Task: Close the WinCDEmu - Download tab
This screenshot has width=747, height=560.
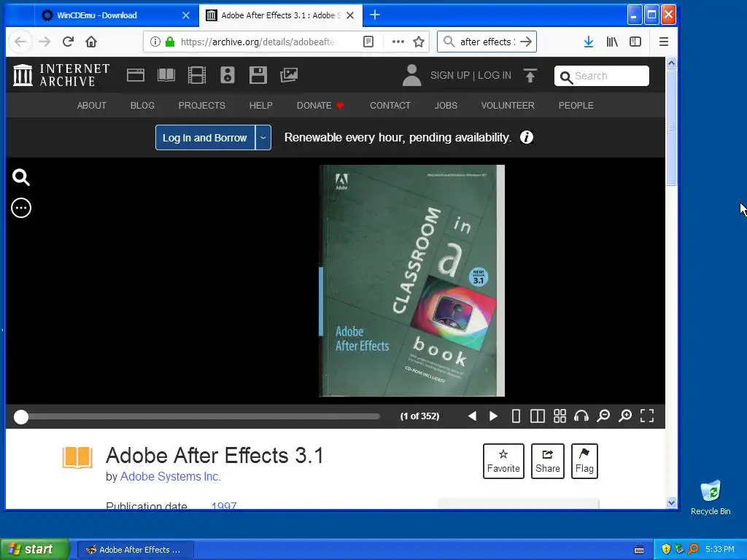Action: pos(186,15)
